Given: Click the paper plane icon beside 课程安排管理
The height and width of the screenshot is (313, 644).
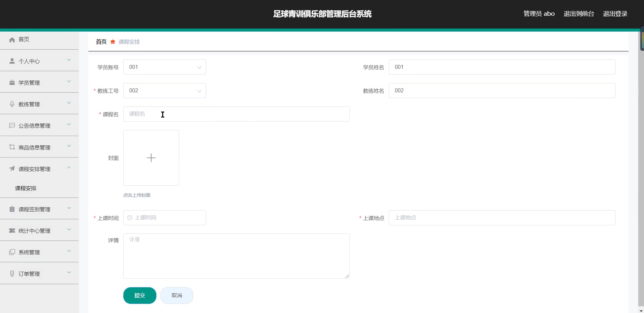Looking at the screenshot, I should tap(12, 169).
